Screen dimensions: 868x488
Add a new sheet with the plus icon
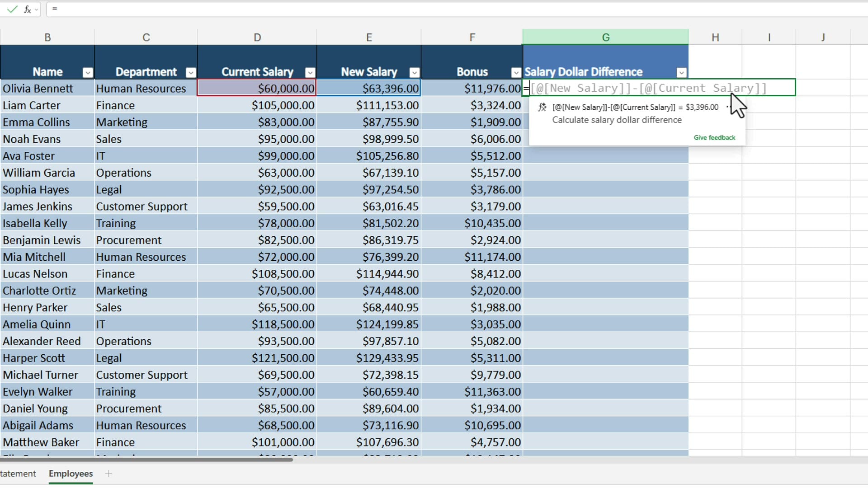tap(108, 474)
